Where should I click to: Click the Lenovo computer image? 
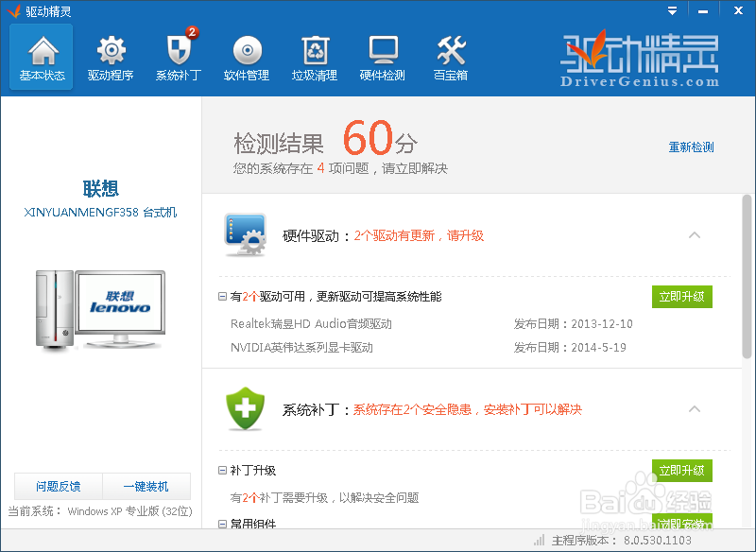point(100,309)
